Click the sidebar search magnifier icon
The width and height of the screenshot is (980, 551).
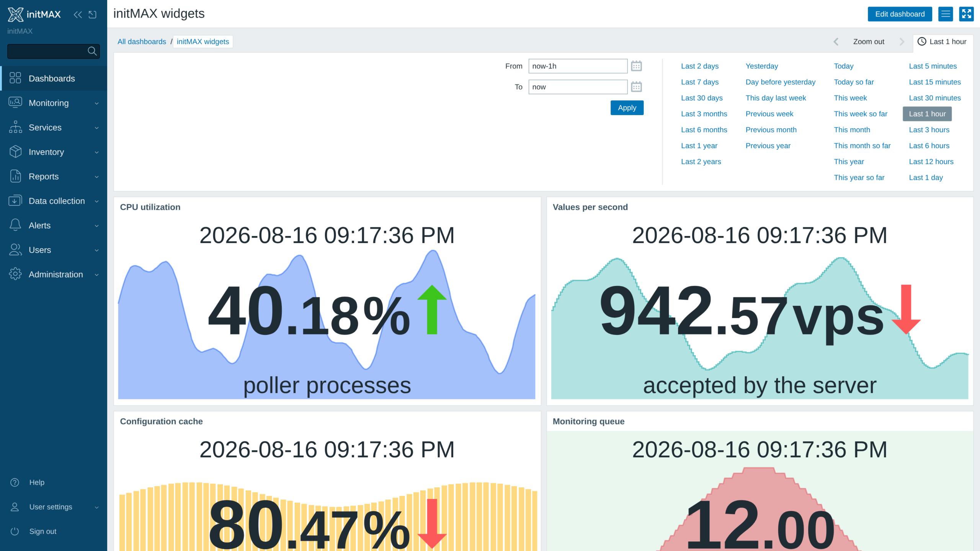pyautogui.click(x=92, y=51)
